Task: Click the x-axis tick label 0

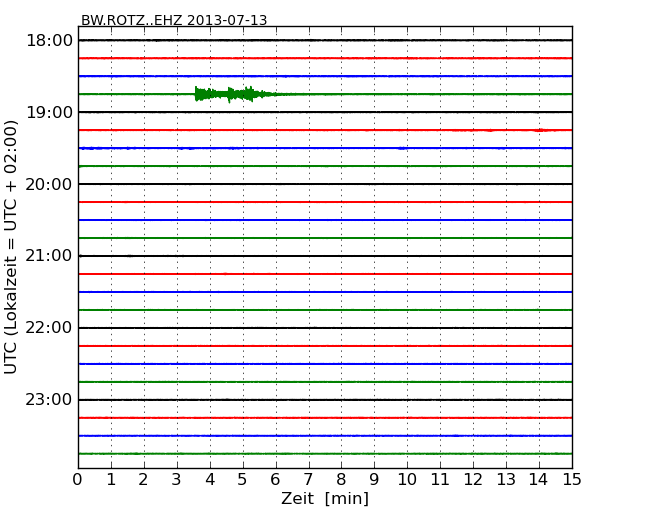Action: 78,480
